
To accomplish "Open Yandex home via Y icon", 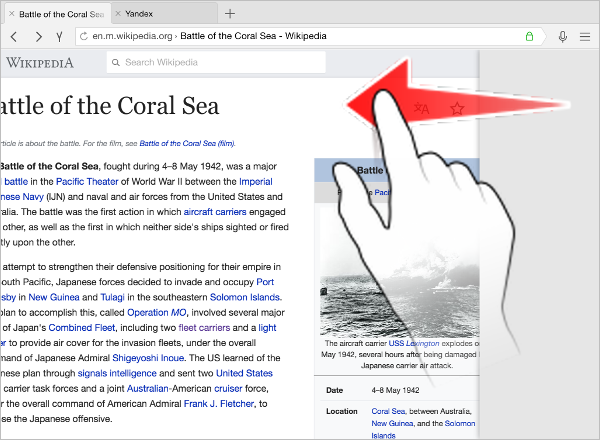I will coord(59,37).
